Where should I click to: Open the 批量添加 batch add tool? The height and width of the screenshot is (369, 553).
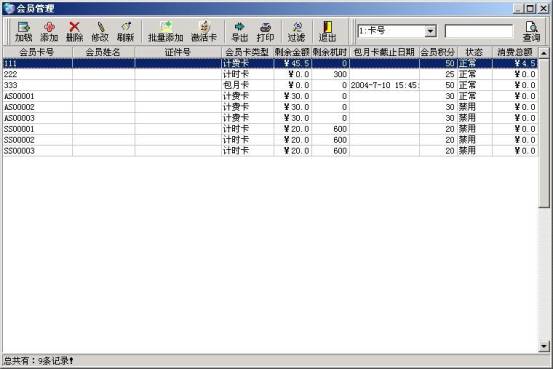pos(165,31)
